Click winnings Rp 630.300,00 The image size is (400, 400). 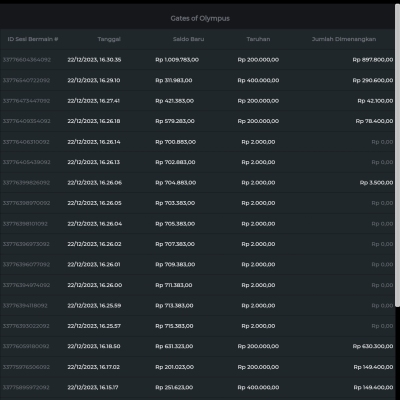(x=373, y=346)
